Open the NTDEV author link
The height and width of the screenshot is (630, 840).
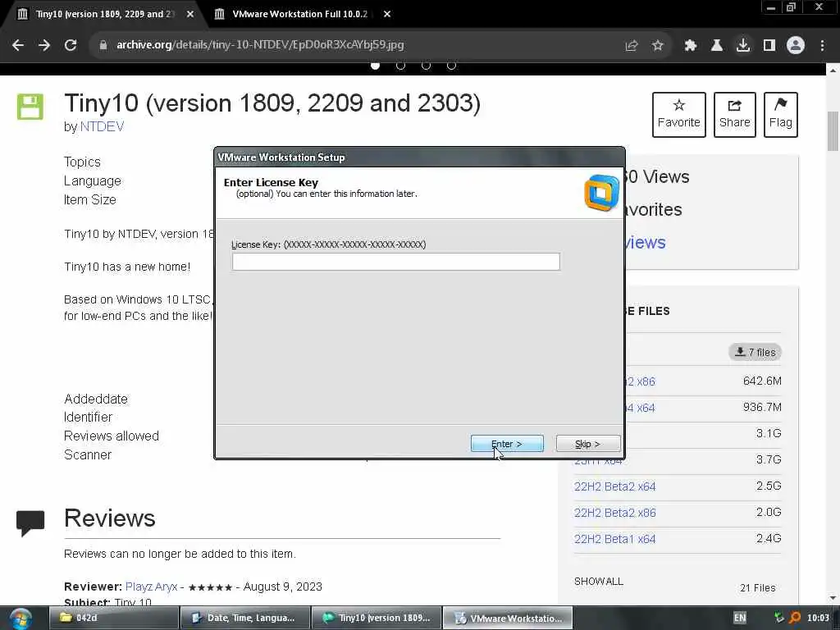click(x=102, y=126)
